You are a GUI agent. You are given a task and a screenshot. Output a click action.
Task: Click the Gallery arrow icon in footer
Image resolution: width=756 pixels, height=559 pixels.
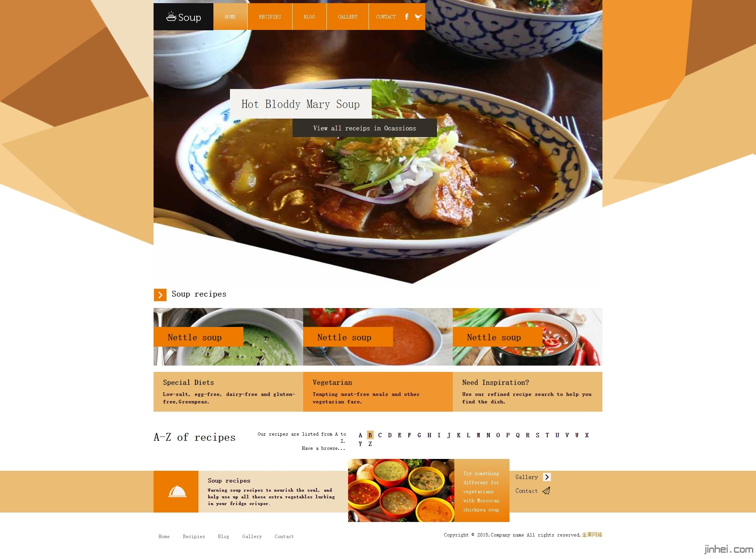(x=547, y=477)
